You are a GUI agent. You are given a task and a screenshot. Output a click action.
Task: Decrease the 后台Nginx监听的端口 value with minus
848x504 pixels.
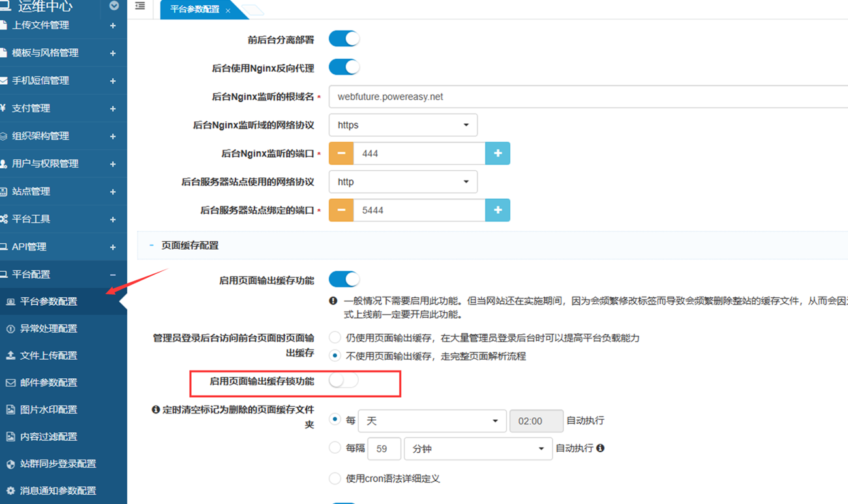[341, 153]
